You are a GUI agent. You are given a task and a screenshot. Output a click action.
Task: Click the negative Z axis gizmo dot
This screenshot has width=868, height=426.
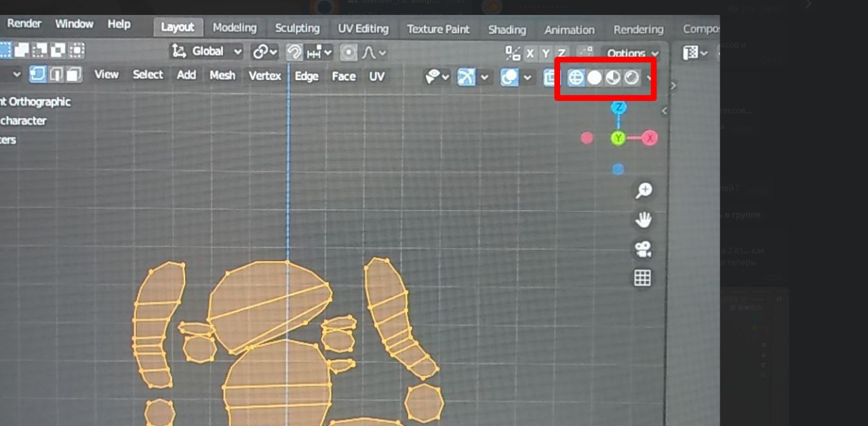pyautogui.click(x=618, y=170)
